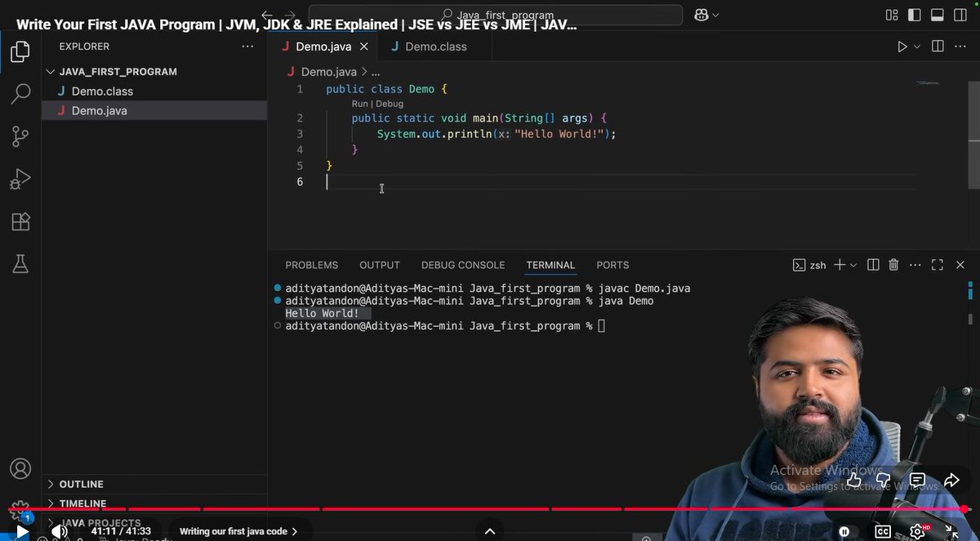Expand the TIMELINE section
The image size is (980, 541).
coord(82,503)
